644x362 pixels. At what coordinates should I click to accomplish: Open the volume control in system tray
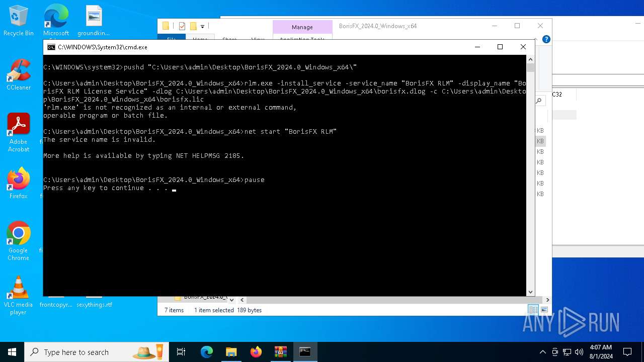(579, 352)
